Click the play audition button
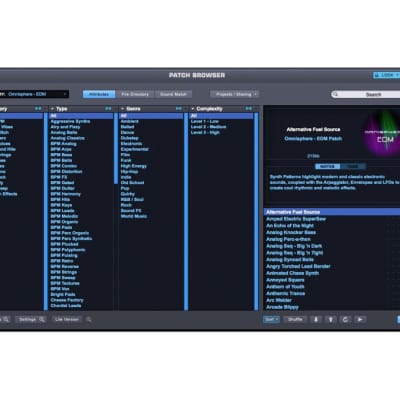Screen dimensions: 400x400 click(x=360, y=319)
